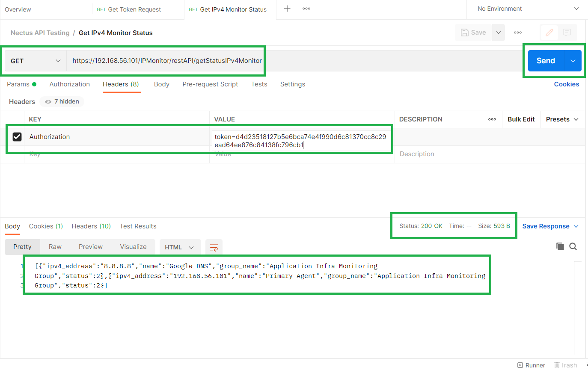This screenshot has height=370, width=588.
Task: Open more actions ellipsis beside Save
Action: [518, 33]
